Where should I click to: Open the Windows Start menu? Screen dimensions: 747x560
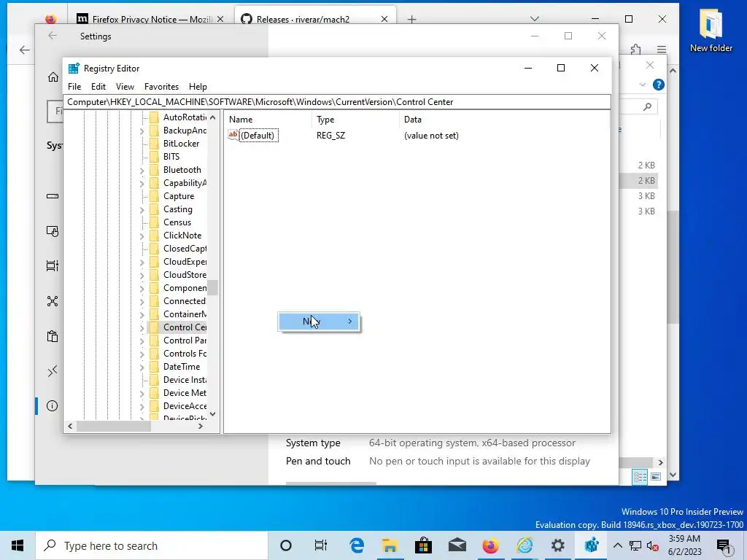click(18, 545)
